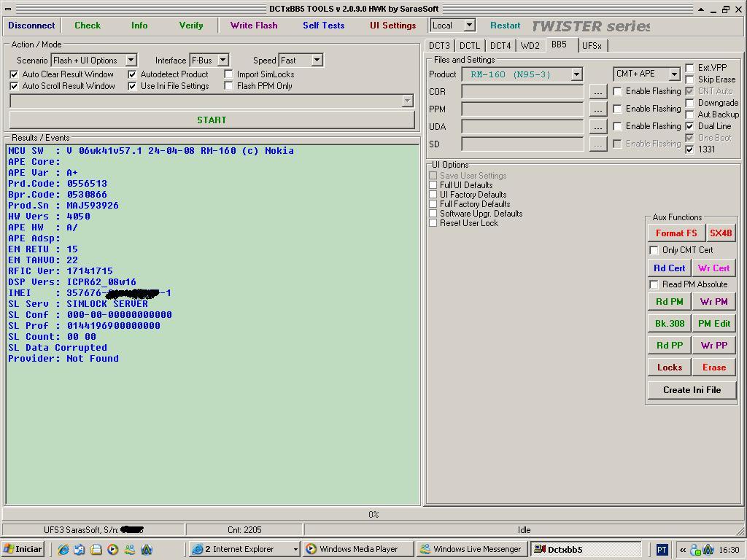747x560 pixels.
Task: Switch to the UFSx tab
Action: pos(592,46)
